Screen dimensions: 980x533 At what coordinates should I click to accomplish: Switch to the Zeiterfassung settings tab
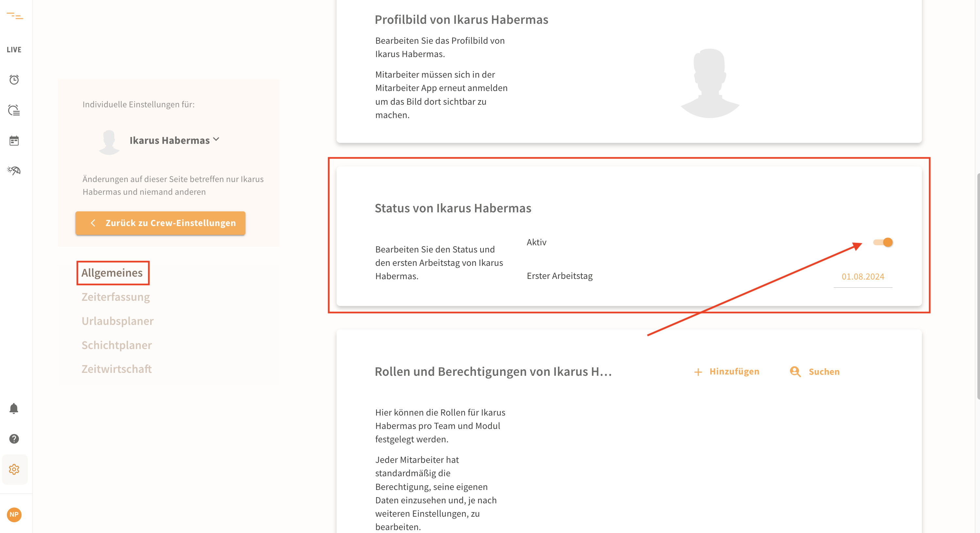point(116,297)
